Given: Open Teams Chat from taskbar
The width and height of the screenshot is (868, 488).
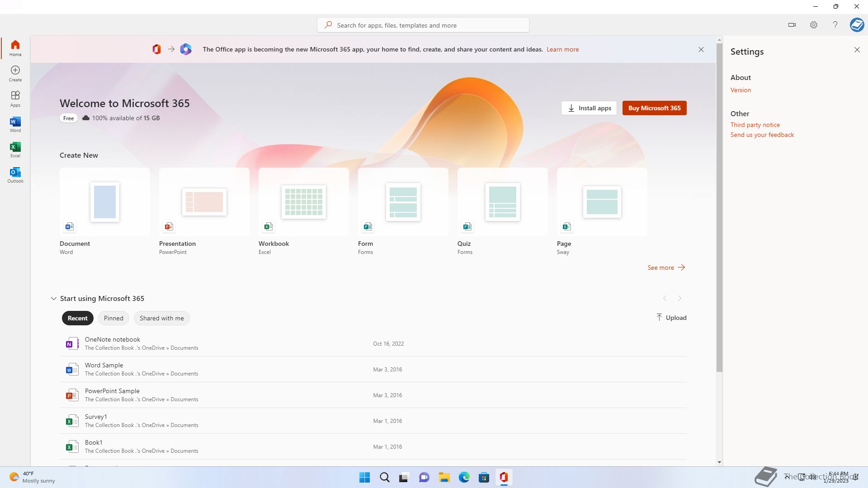Looking at the screenshot, I should point(424,477).
